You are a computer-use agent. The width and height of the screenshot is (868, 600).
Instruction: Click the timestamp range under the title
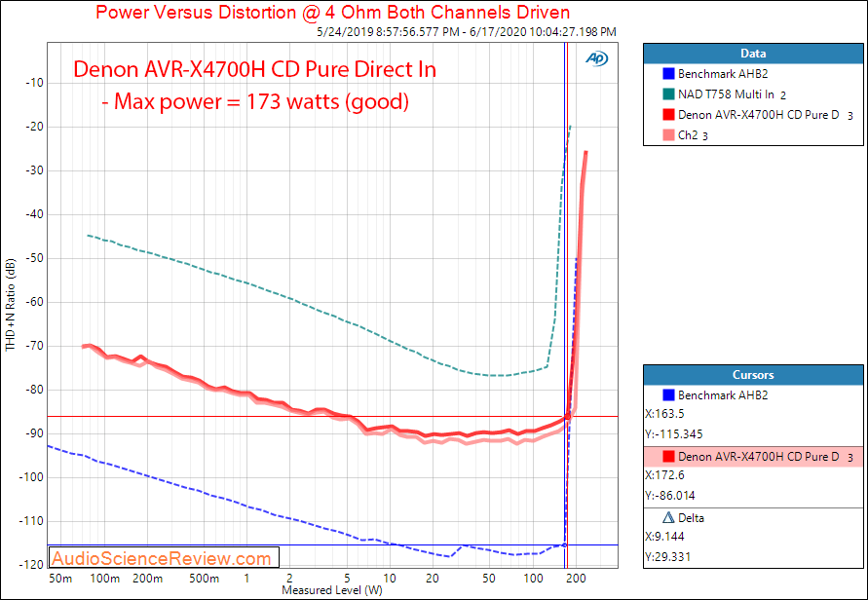coord(467,32)
